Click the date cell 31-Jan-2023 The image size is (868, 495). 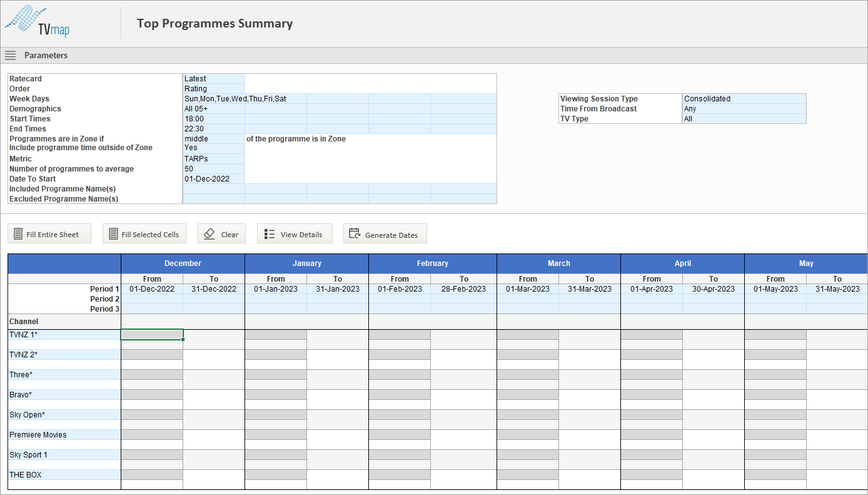coord(338,289)
